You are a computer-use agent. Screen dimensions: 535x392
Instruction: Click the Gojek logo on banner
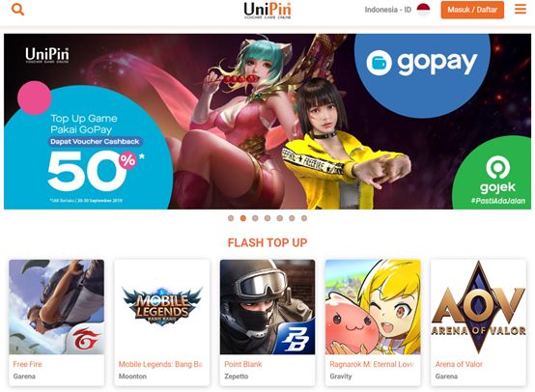click(497, 180)
